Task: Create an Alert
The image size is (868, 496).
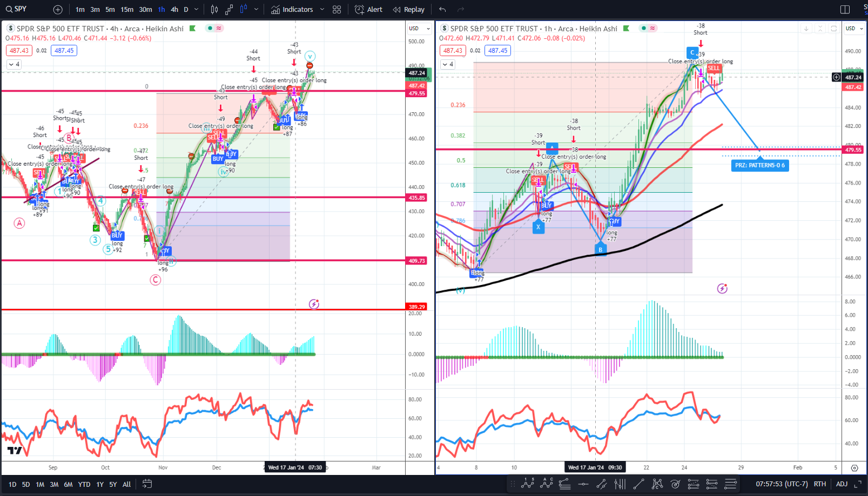Action: pyautogui.click(x=368, y=9)
